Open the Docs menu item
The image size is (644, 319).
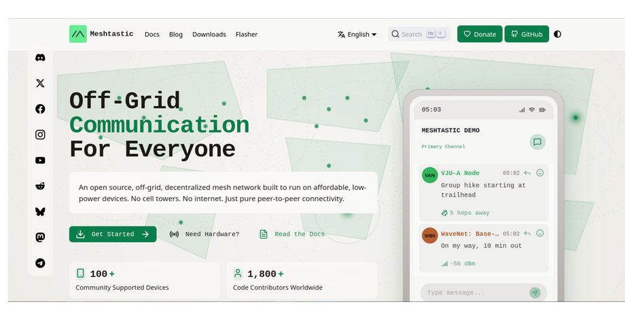[152, 35]
